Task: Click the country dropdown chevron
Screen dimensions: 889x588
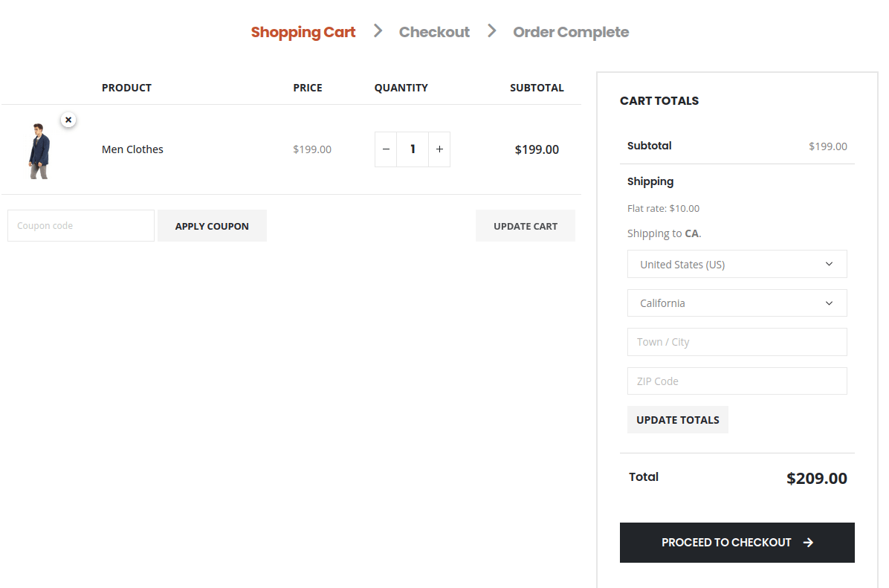Action: pyautogui.click(x=829, y=264)
